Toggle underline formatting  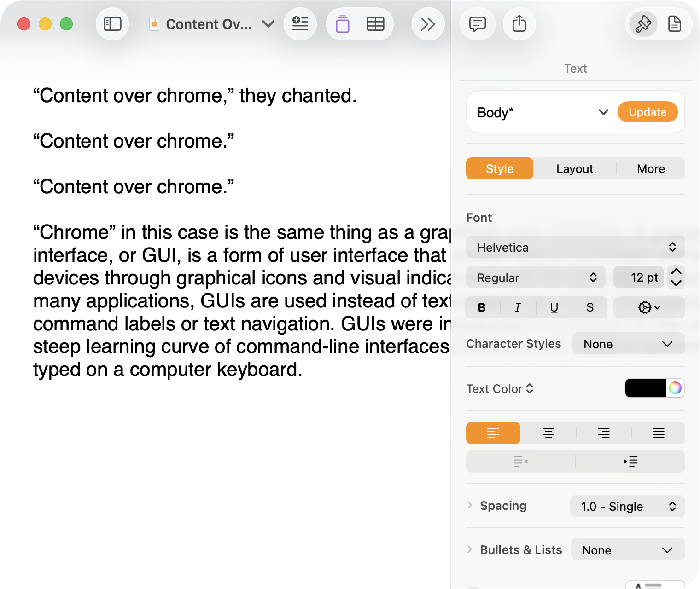[x=554, y=307]
